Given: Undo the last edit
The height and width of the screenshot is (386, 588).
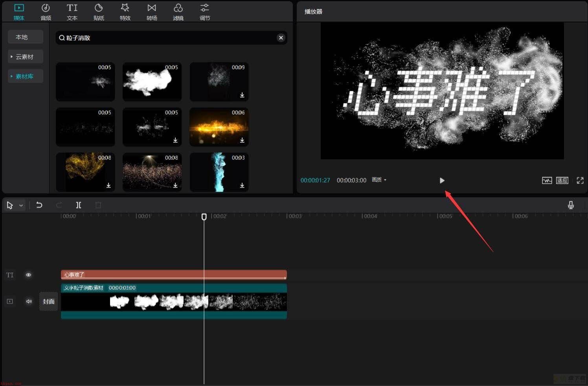Looking at the screenshot, I should click(x=39, y=205).
